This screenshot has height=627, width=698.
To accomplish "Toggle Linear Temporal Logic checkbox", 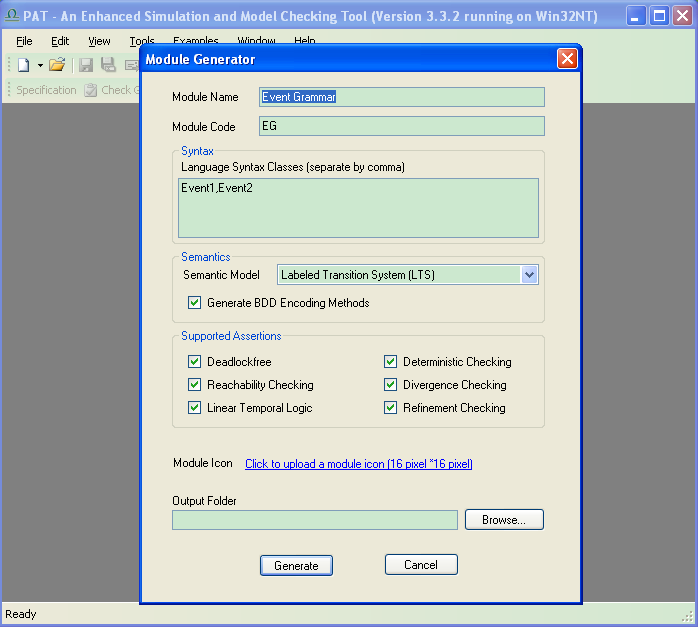I will click(194, 408).
